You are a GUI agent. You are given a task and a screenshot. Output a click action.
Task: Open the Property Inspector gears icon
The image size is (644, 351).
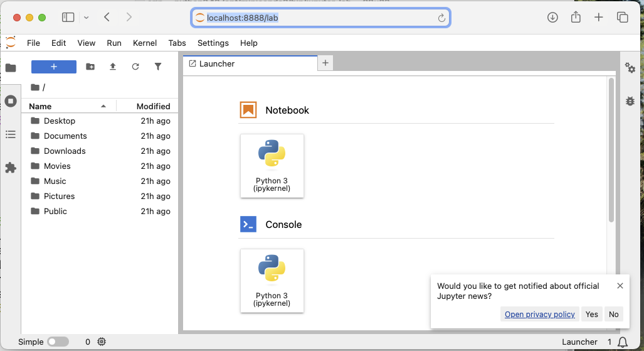(x=630, y=68)
